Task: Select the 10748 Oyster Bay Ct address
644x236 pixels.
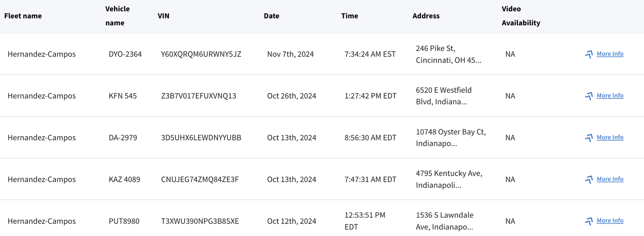Action: tap(451, 138)
